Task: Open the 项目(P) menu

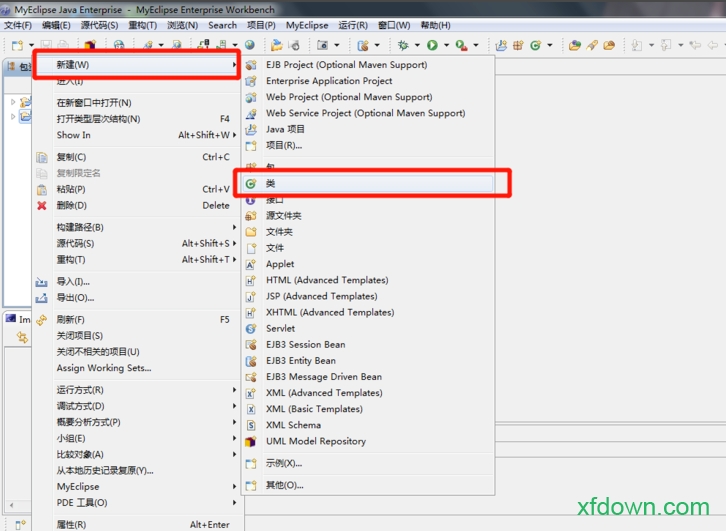Action: point(261,25)
